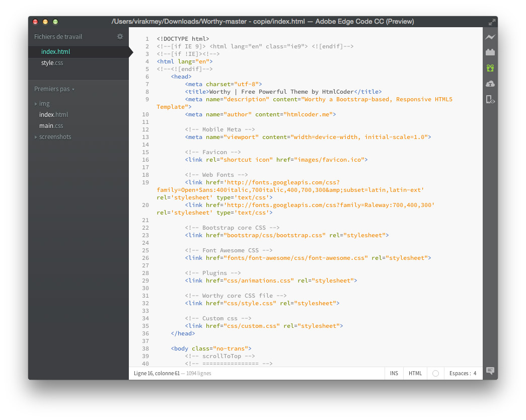Open the HTML language mode selector

pos(415,373)
